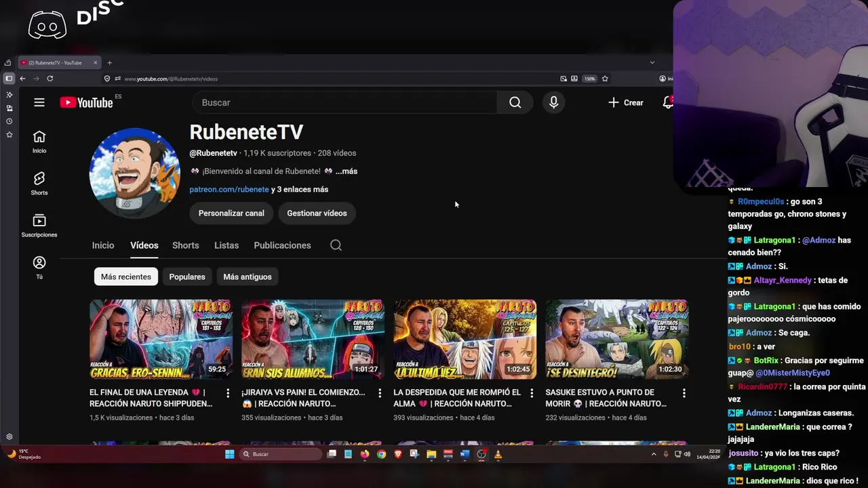Open Word from taskbar
Screen dimensions: 868x488
click(465, 454)
